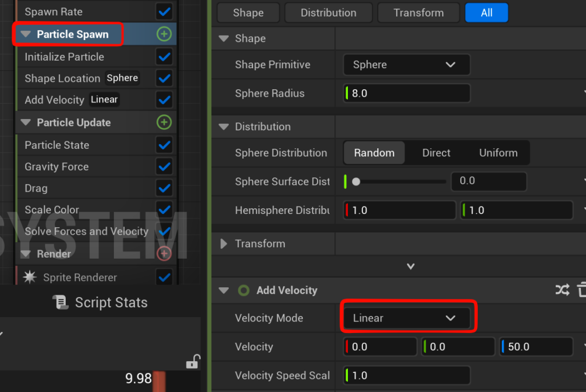
Task: Select Uniform sphere distribution
Action: (x=498, y=153)
